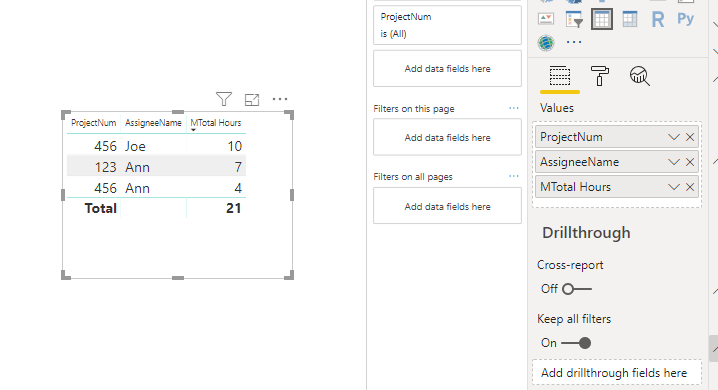
Task: Toggle Cross-report drillthrough switch
Action: tap(577, 289)
